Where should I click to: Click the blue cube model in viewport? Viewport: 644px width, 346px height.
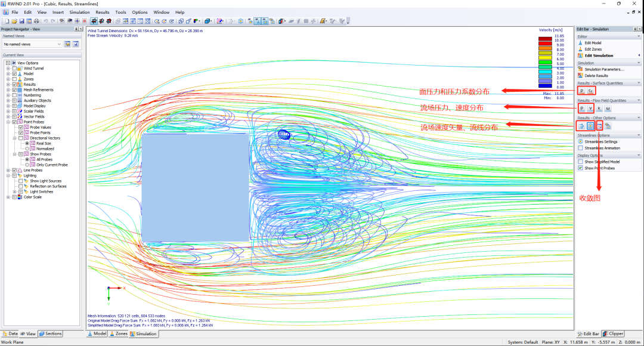pos(196,187)
